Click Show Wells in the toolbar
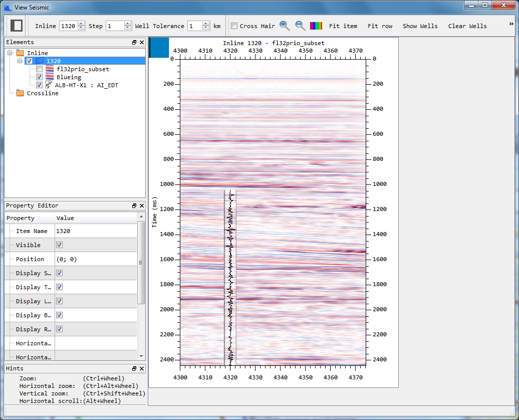Viewport: 519px width, 420px height. (420, 26)
